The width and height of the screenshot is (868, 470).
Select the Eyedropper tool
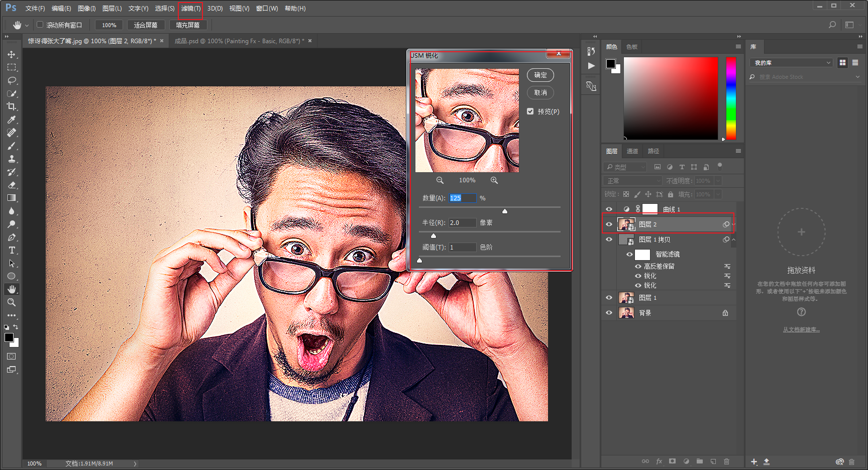(x=12, y=120)
